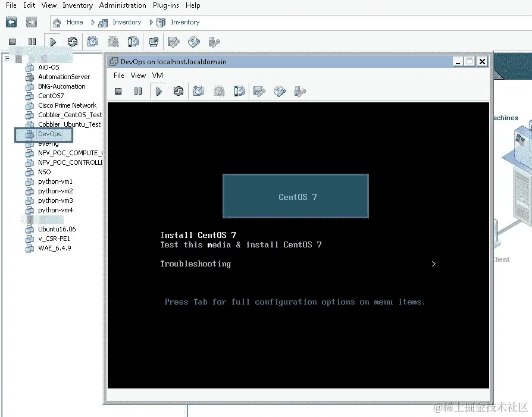
Task: Select python-vm3 virtual machine
Action: point(55,200)
